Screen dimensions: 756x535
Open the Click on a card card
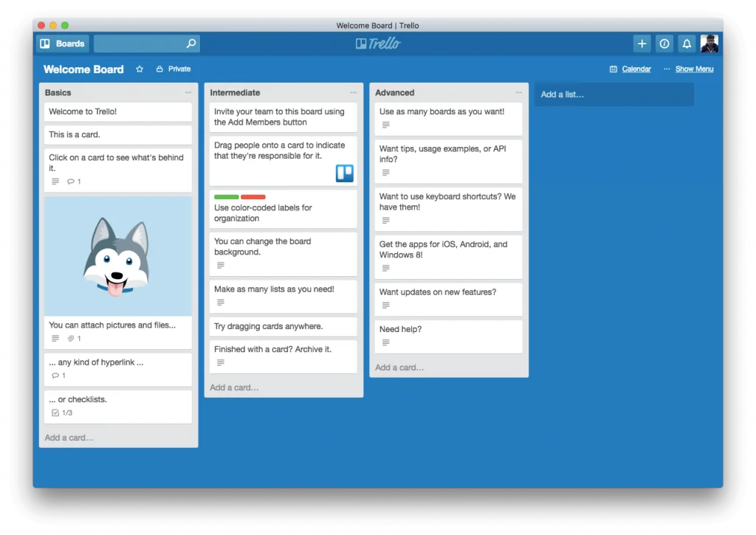(118, 170)
